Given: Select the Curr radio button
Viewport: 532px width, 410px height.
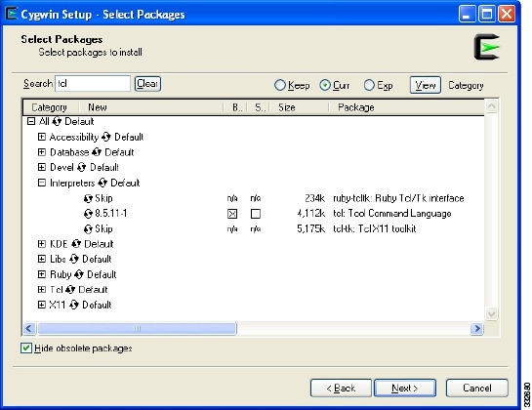Looking at the screenshot, I should pos(325,85).
